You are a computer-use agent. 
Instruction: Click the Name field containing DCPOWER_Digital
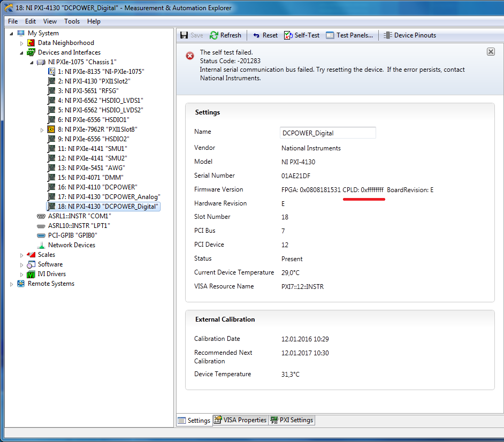(x=328, y=133)
